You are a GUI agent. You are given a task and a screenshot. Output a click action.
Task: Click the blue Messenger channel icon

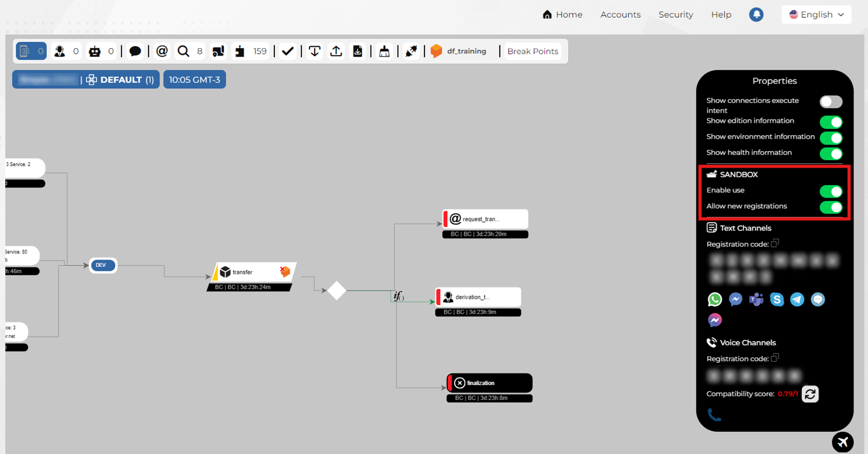[x=735, y=299]
